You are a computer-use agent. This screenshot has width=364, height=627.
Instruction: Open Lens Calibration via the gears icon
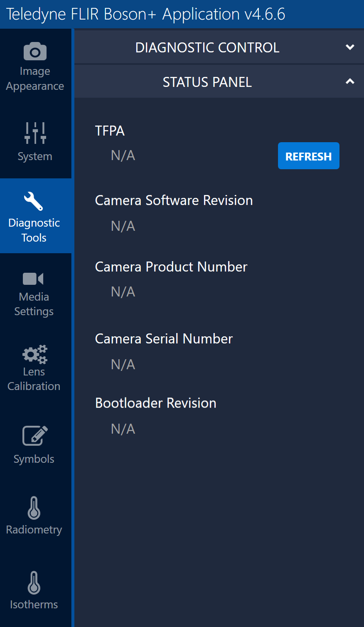(34, 354)
